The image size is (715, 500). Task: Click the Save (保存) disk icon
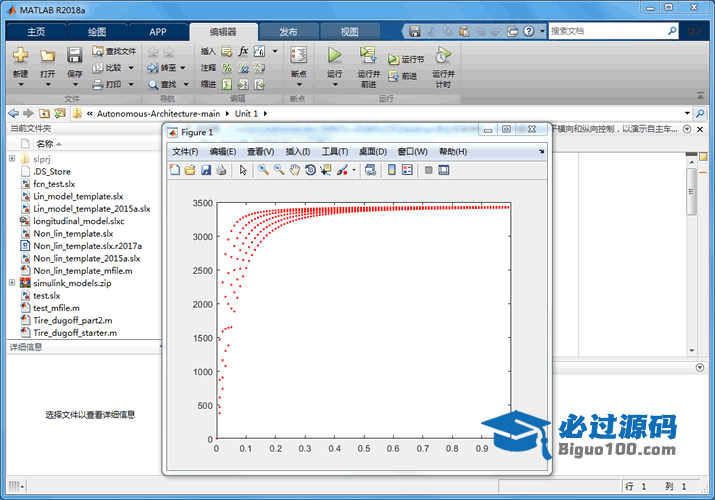[x=74, y=56]
